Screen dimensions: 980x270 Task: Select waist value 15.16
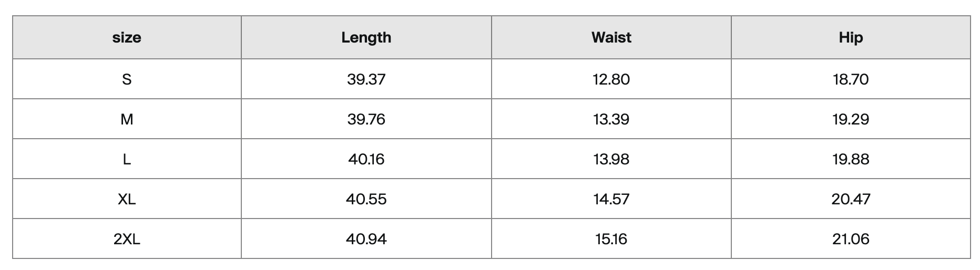[611, 238]
